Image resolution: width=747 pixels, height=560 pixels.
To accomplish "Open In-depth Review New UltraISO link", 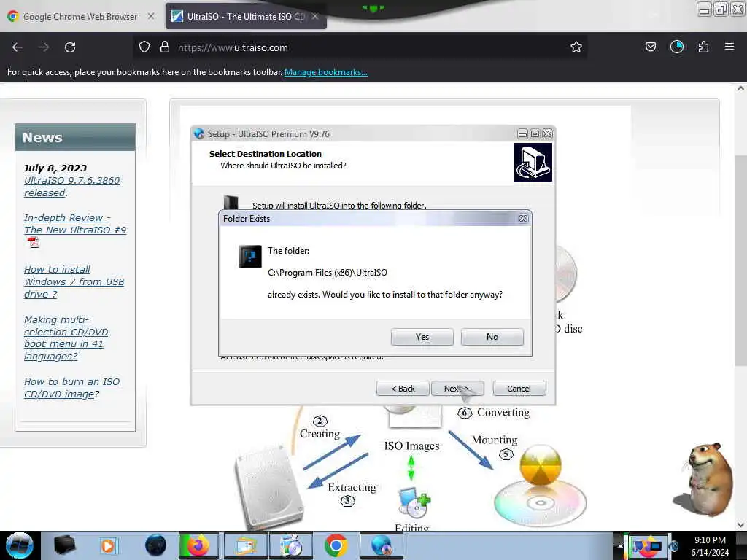I will (x=75, y=224).
